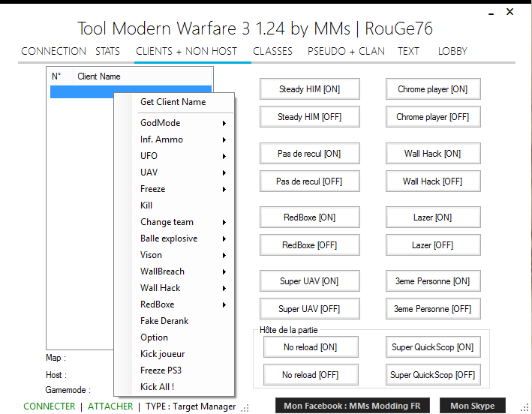This screenshot has height=414, width=532.
Task: Minimize the tool window
Action: 491,13
